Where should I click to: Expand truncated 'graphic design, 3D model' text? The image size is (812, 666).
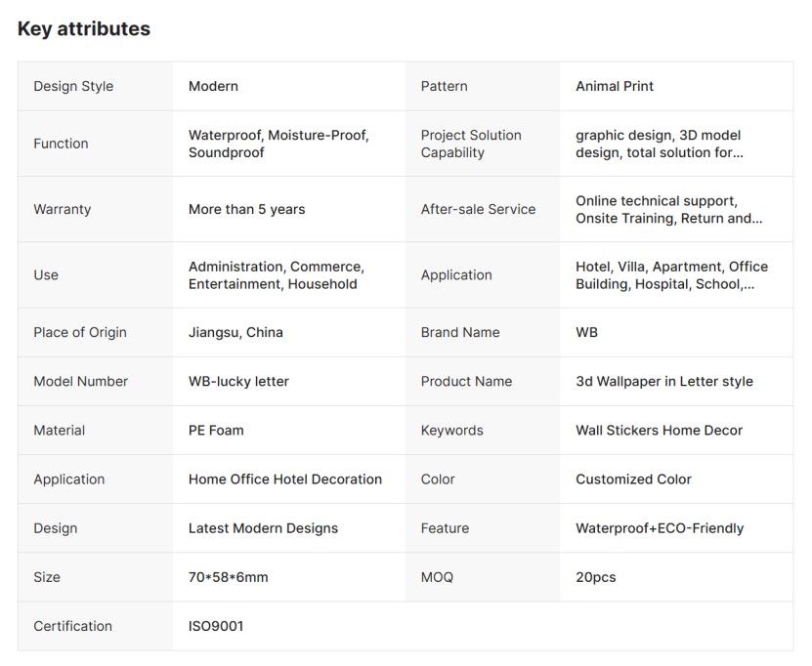click(660, 144)
